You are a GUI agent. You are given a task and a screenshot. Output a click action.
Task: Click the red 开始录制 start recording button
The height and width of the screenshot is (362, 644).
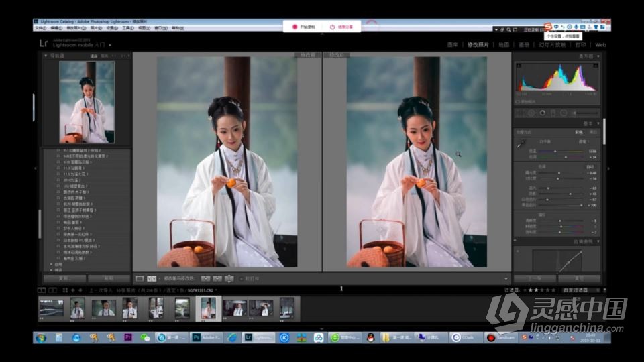[x=305, y=27]
